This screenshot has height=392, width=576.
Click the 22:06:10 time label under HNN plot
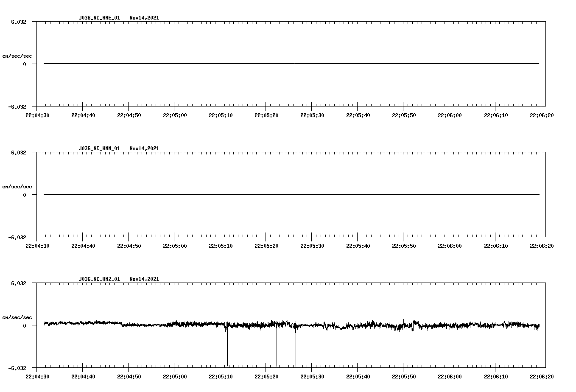click(x=495, y=246)
